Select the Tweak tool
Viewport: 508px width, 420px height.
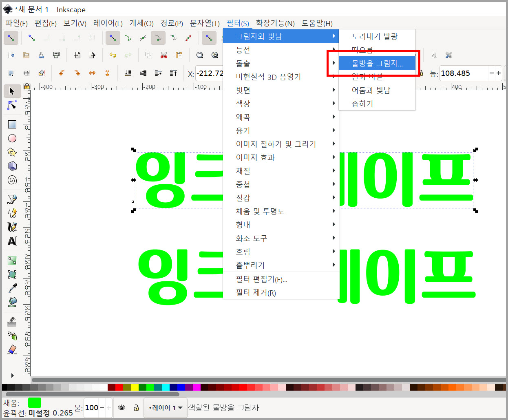pyautogui.click(x=12, y=322)
